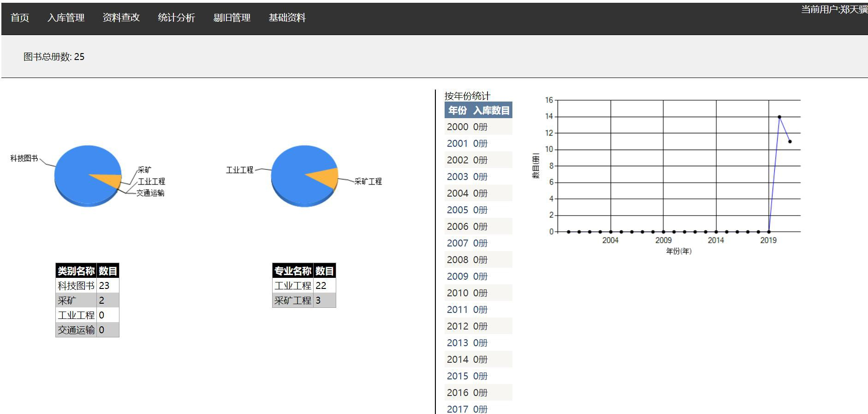Open the 剔旧管理 menu
This screenshot has height=414, width=868.
pos(232,18)
